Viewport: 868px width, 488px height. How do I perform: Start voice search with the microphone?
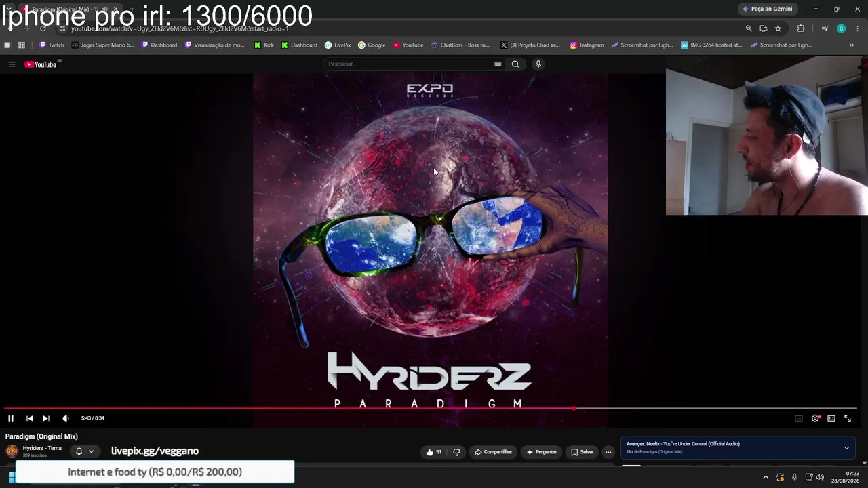(538, 64)
